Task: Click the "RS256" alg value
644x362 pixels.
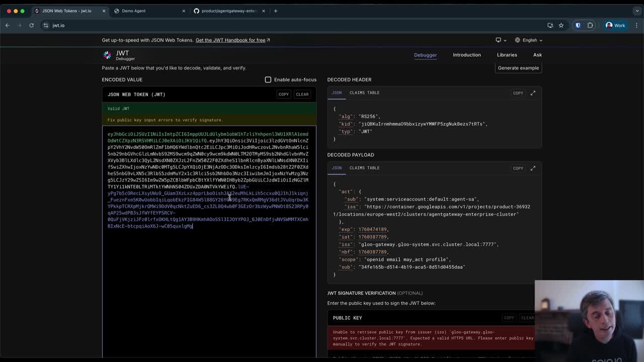Action: click(369, 116)
